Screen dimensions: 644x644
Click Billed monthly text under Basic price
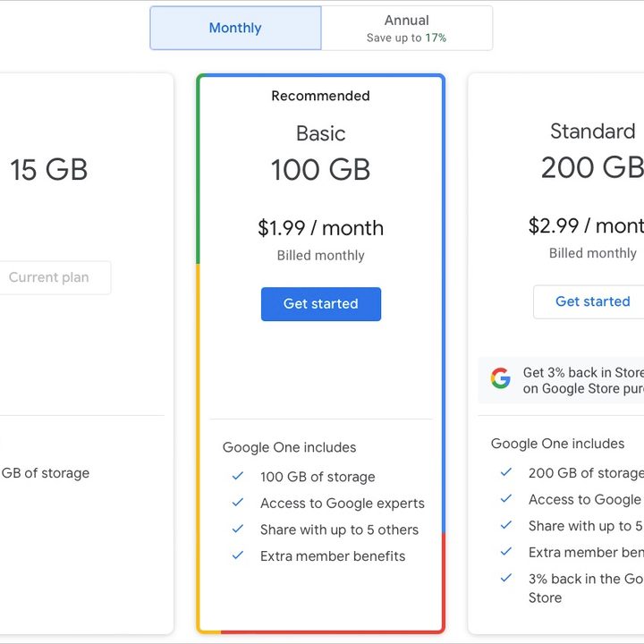(x=321, y=256)
